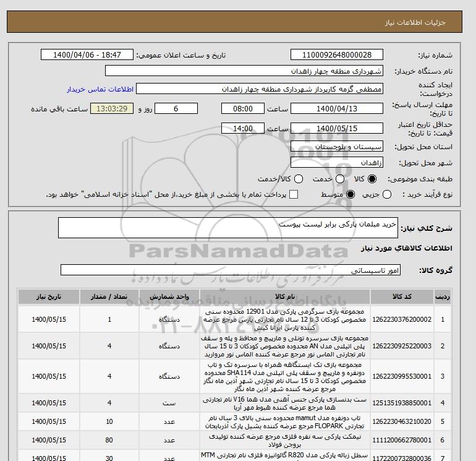This screenshot has height=461, width=476.
Task: Click the city field زاهدان
Action: tap(337, 162)
